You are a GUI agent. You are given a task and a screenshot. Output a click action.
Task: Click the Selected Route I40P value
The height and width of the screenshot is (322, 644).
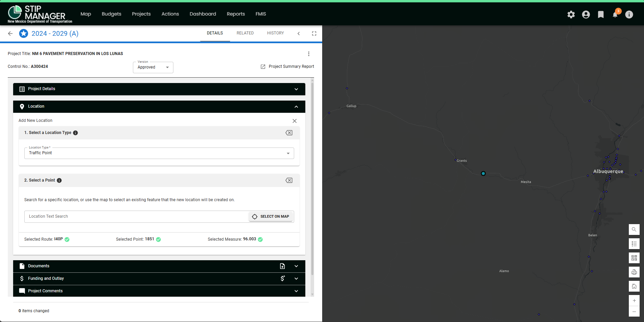pyautogui.click(x=59, y=239)
